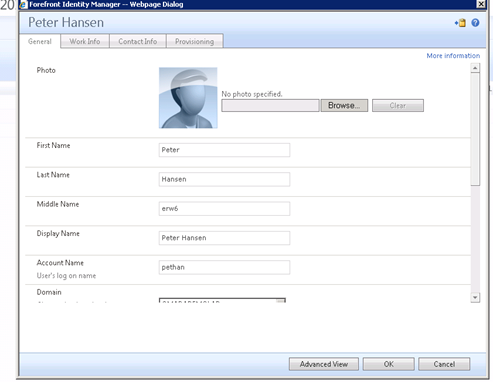Click the Account Name field containing pethan
This screenshot has width=493, height=382.
224,267
